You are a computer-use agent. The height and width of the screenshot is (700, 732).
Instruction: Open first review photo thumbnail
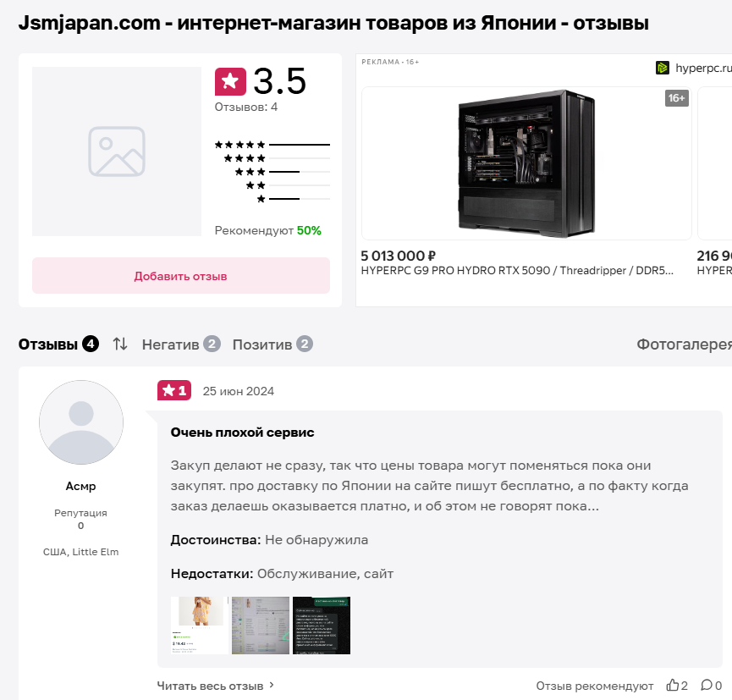(x=199, y=626)
